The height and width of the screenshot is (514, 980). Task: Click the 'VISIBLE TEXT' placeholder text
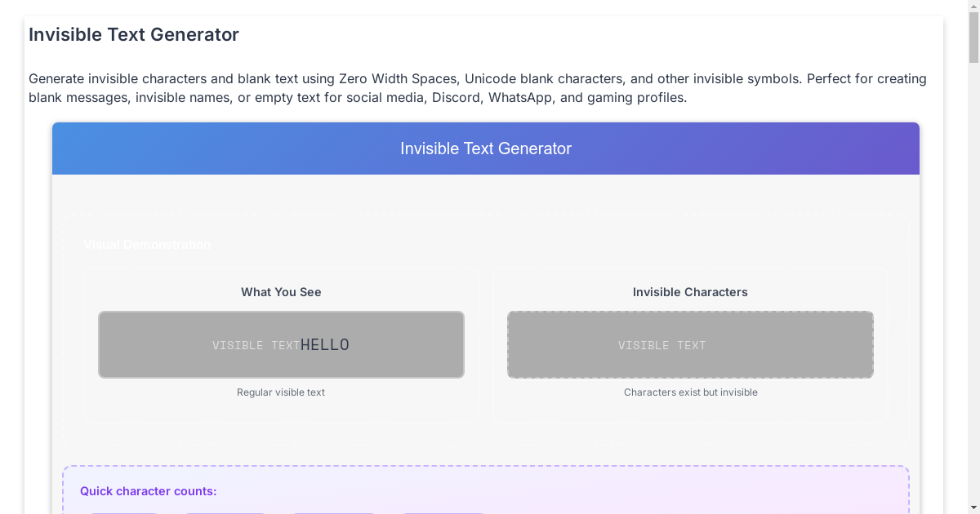point(662,345)
